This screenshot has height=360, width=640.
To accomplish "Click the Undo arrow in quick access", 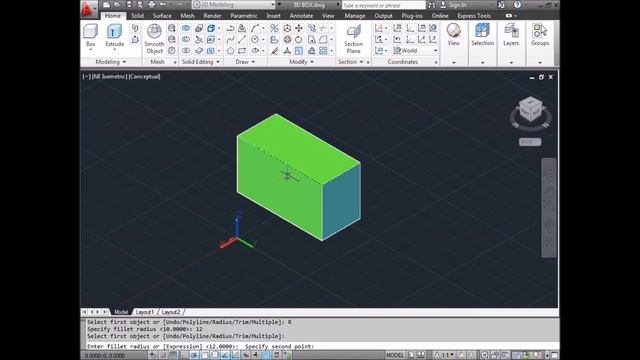I will 163,4.
